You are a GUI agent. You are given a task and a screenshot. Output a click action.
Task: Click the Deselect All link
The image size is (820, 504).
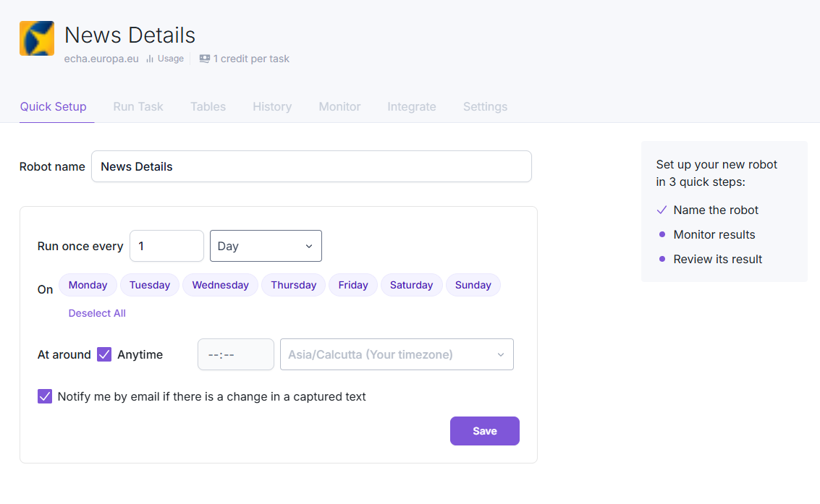tap(97, 313)
